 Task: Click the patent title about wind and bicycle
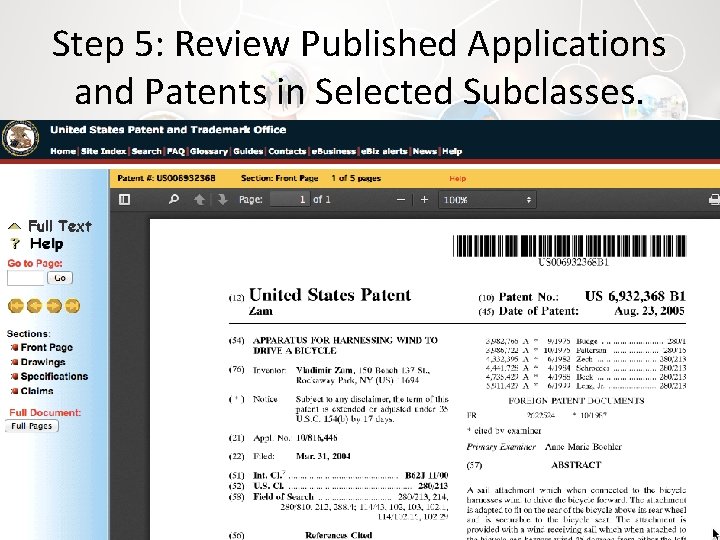coord(345,345)
